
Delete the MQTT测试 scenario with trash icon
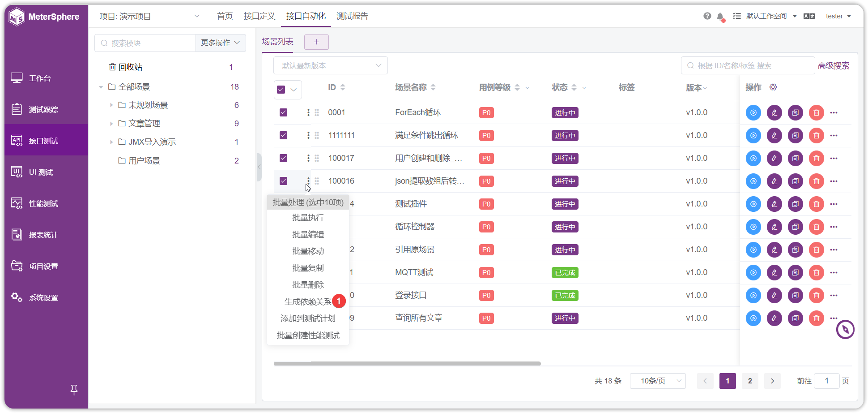(x=816, y=272)
